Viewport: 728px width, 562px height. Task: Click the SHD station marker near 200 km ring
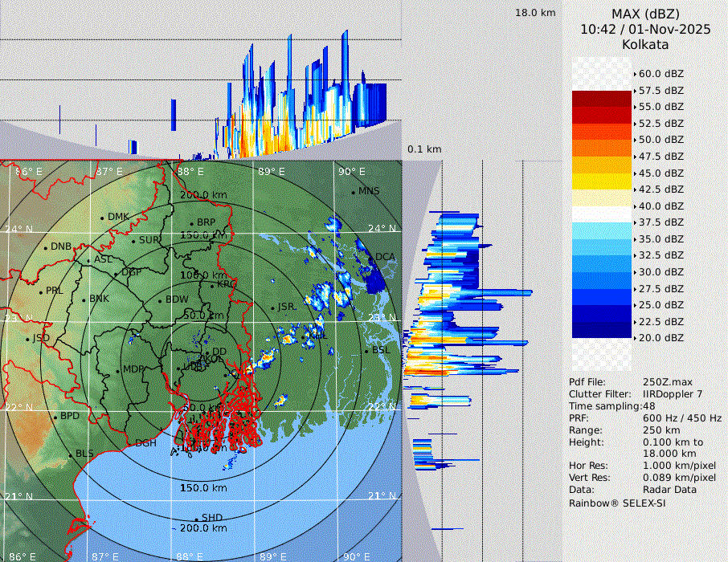point(196,519)
